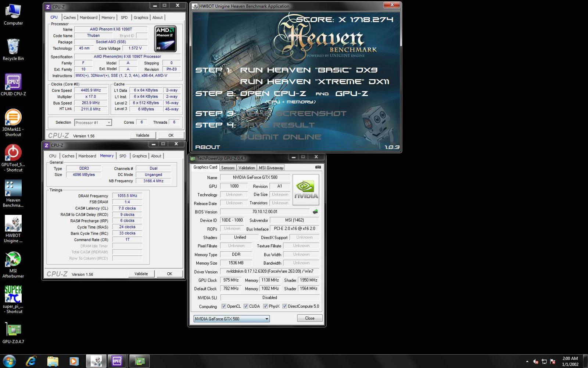Click DRAM Frequency 1055.5 MHz value
Viewport: 588px width, 368px height.
tap(127, 196)
